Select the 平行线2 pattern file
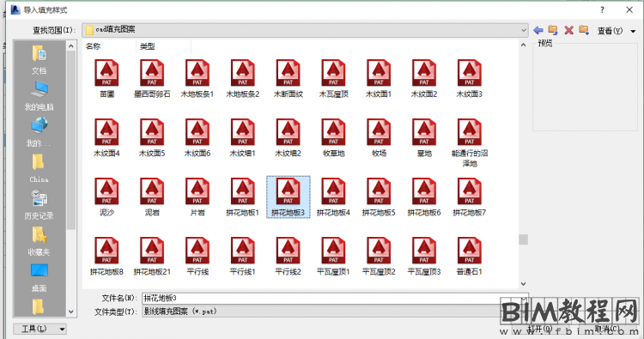The width and height of the screenshot is (644, 339). click(289, 256)
